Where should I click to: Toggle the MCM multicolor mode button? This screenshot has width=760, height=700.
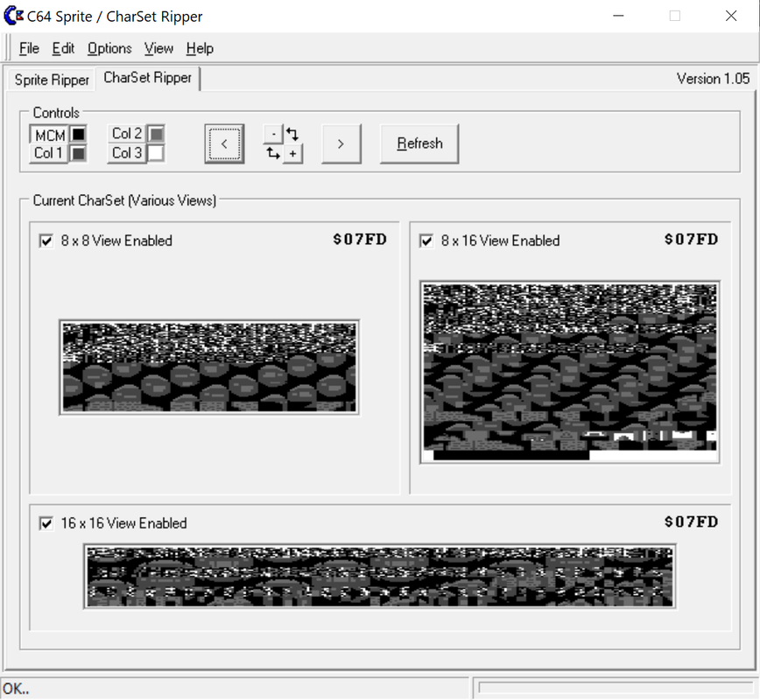point(49,135)
